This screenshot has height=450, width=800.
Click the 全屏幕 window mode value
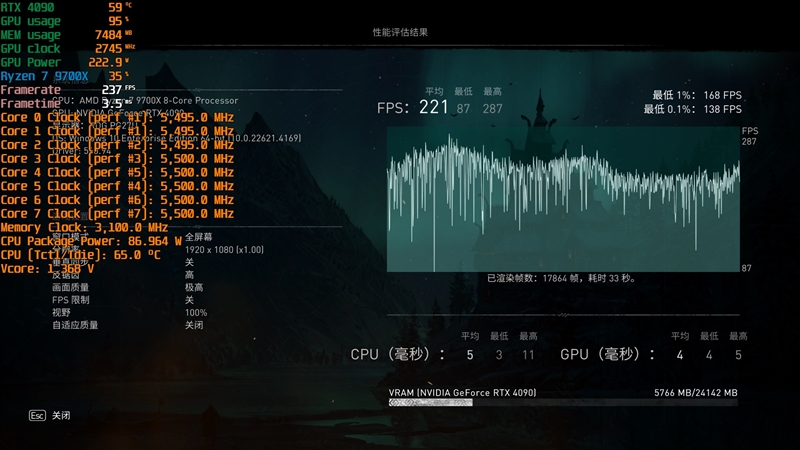pos(198,237)
